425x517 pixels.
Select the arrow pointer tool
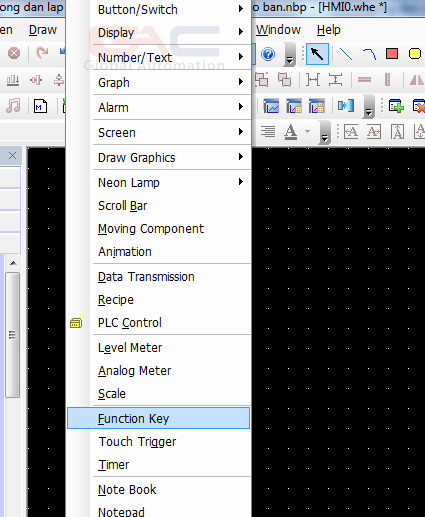tap(317, 54)
